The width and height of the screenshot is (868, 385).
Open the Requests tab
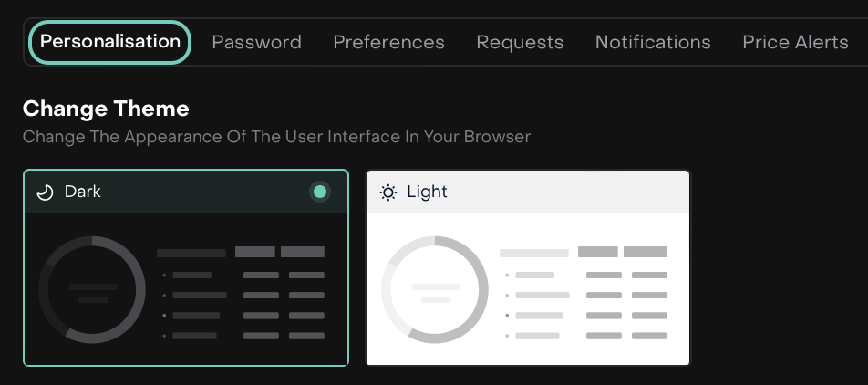520,42
